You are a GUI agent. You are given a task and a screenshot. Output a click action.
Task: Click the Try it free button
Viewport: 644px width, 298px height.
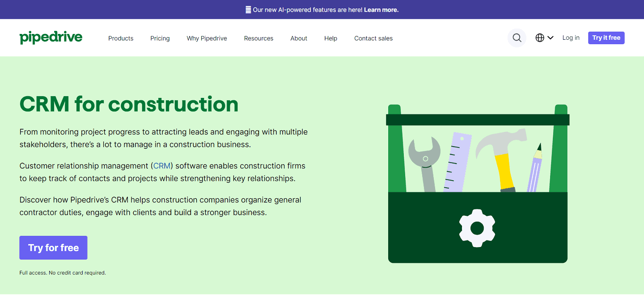tap(606, 38)
